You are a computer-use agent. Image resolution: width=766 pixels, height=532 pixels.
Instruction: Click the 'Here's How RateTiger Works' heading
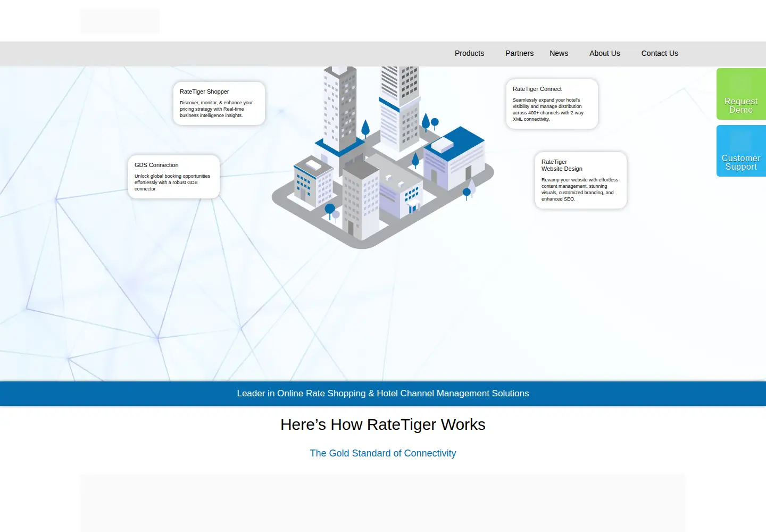[x=383, y=425]
